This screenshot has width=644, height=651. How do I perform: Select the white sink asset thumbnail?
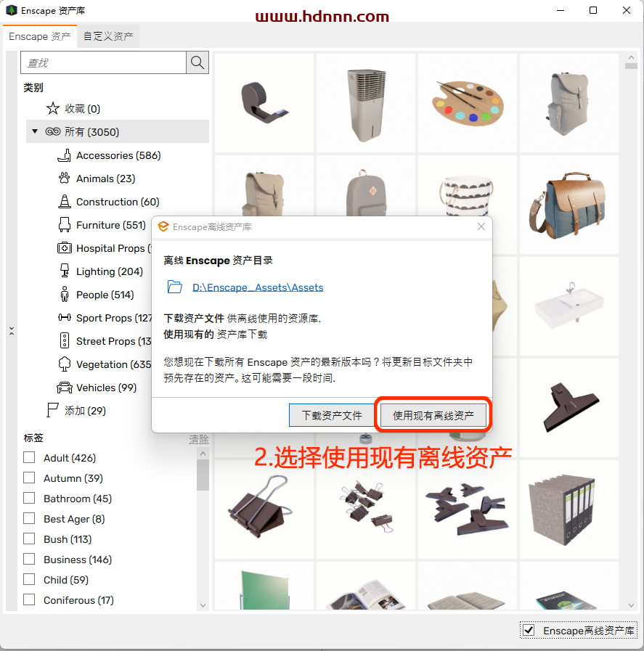click(568, 306)
